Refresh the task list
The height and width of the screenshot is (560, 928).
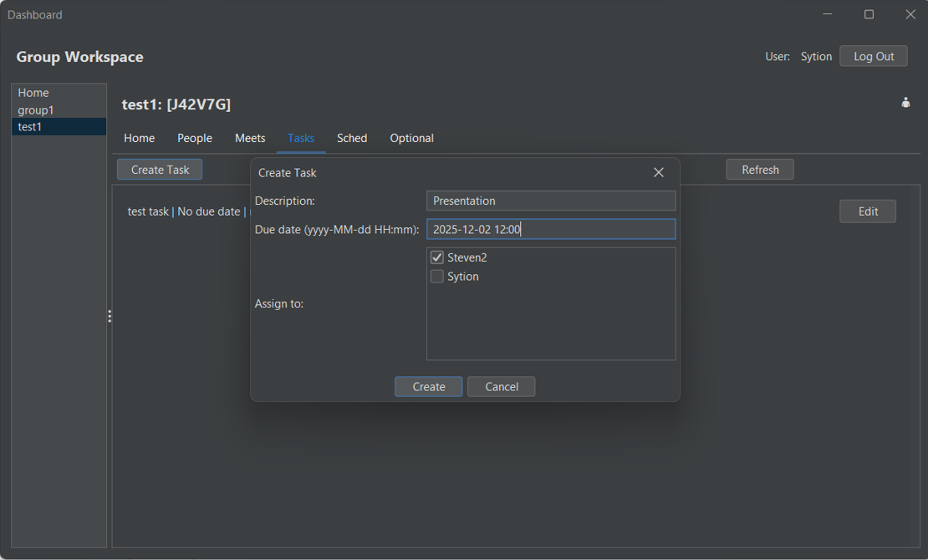tap(760, 170)
